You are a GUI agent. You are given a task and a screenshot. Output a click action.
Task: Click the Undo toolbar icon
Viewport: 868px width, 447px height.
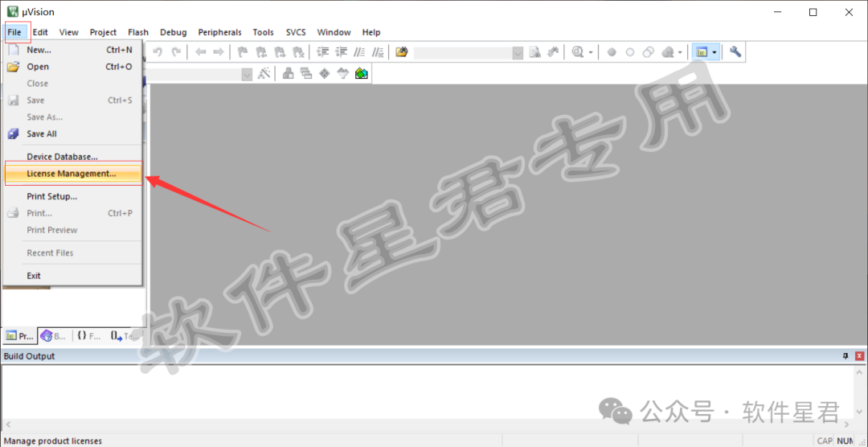click(158, 52)
